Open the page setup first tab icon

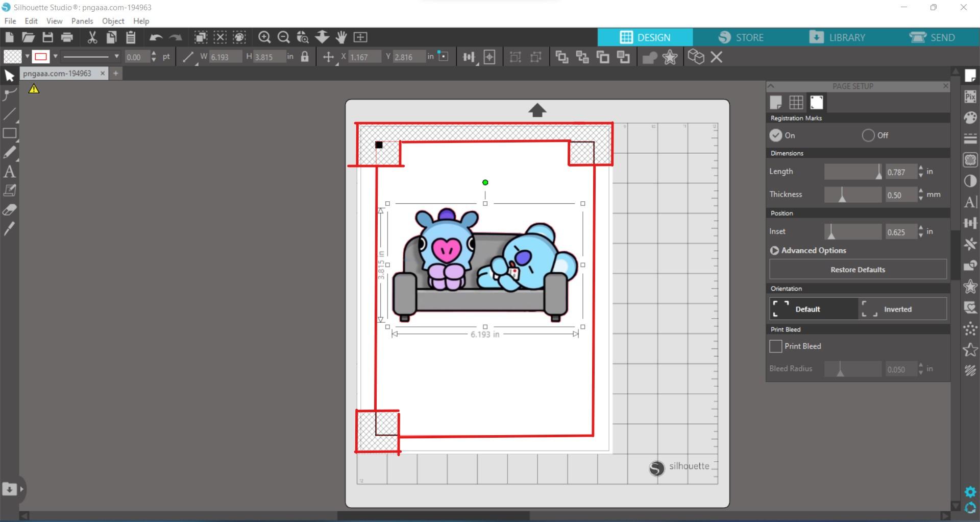click(x=776, y=102)
